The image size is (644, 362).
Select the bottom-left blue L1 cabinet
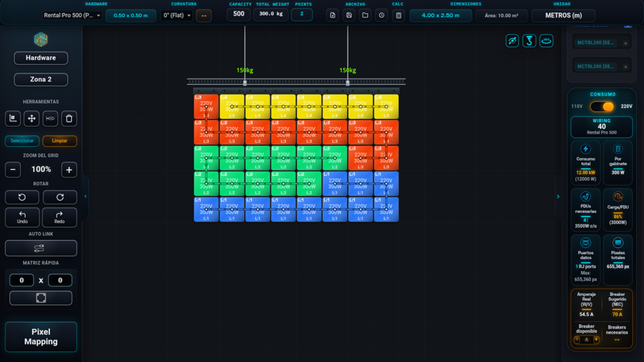pos(206,209)
